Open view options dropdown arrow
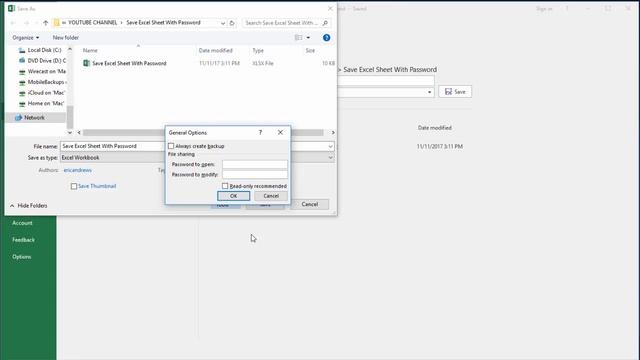The height and width of the screenshot is (360, 640). point(308,38)
